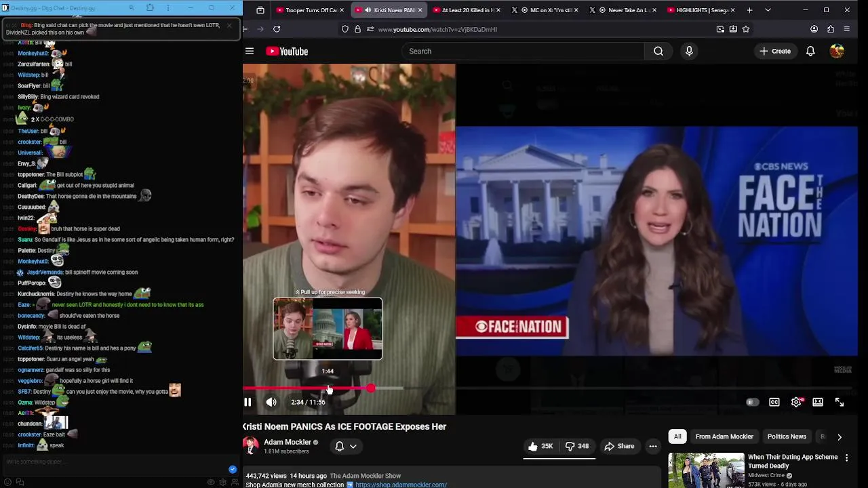Viewport: 868px width, 488px height.
Task: Select the 'From Adam Mockler' chip
Action: (x=724, y=436)
